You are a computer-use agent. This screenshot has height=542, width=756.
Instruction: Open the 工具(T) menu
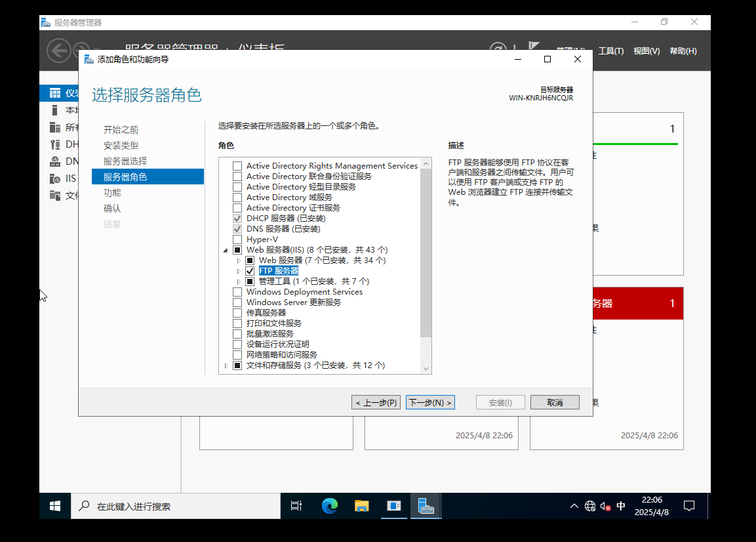click(611, 51)
